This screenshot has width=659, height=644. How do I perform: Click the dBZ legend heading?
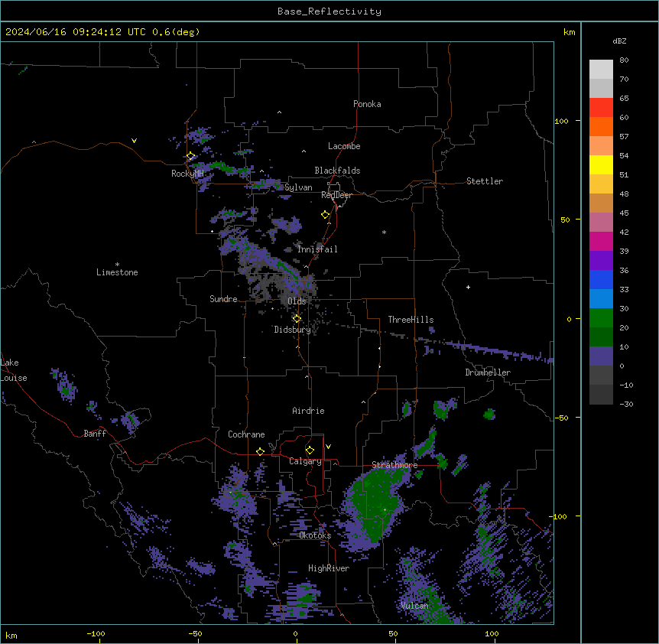(x=619, y=41)
